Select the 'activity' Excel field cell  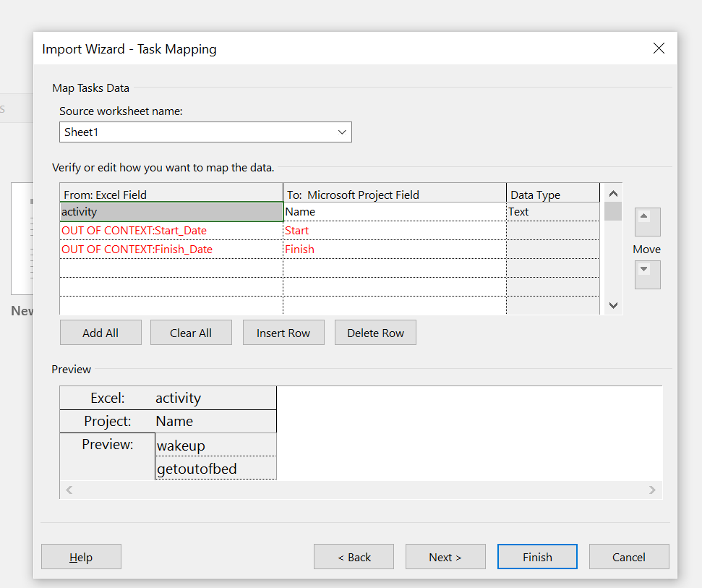171,212
